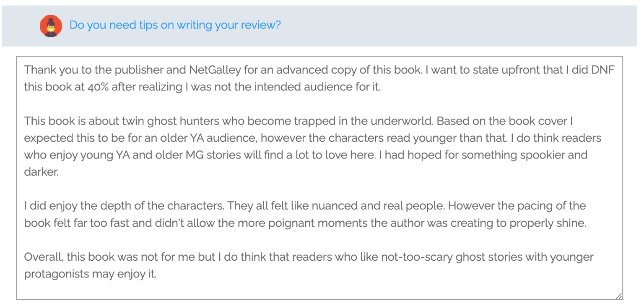Click the ghost hunter avatar icon
The width and height of the screenshot is (644, 306).
point(51,26)
